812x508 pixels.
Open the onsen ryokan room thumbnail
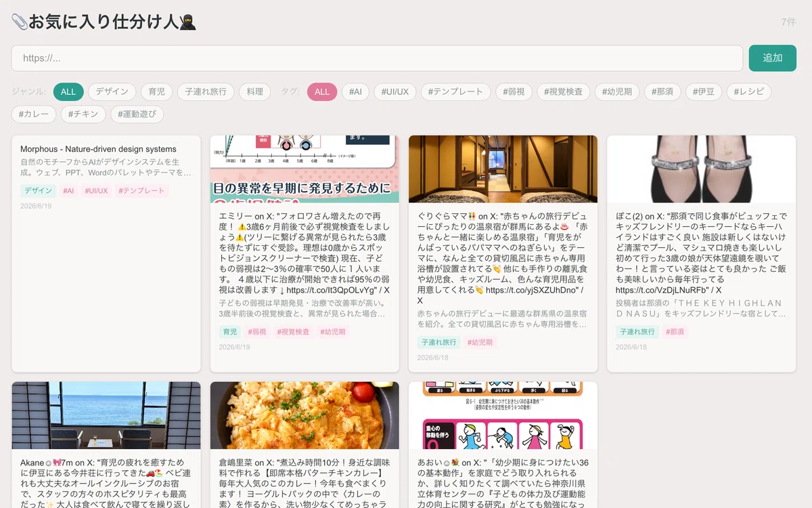(x=503, y=169)
